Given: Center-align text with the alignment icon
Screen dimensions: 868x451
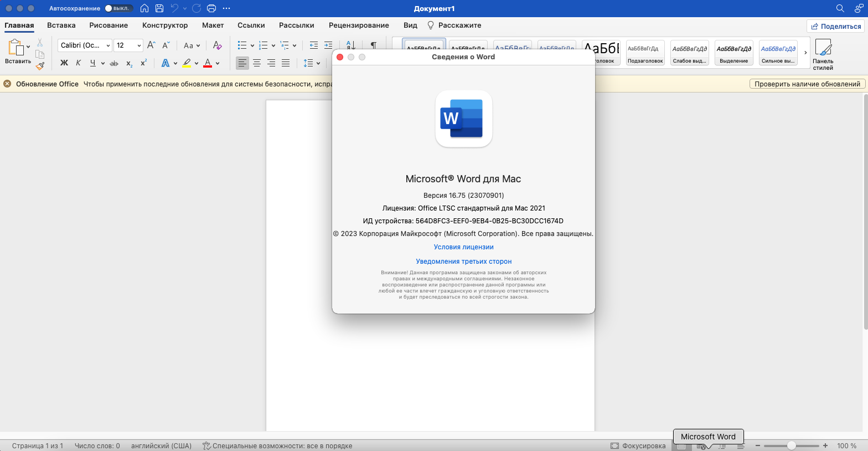Looking at the screenshot, I should [x=257, y=63].
